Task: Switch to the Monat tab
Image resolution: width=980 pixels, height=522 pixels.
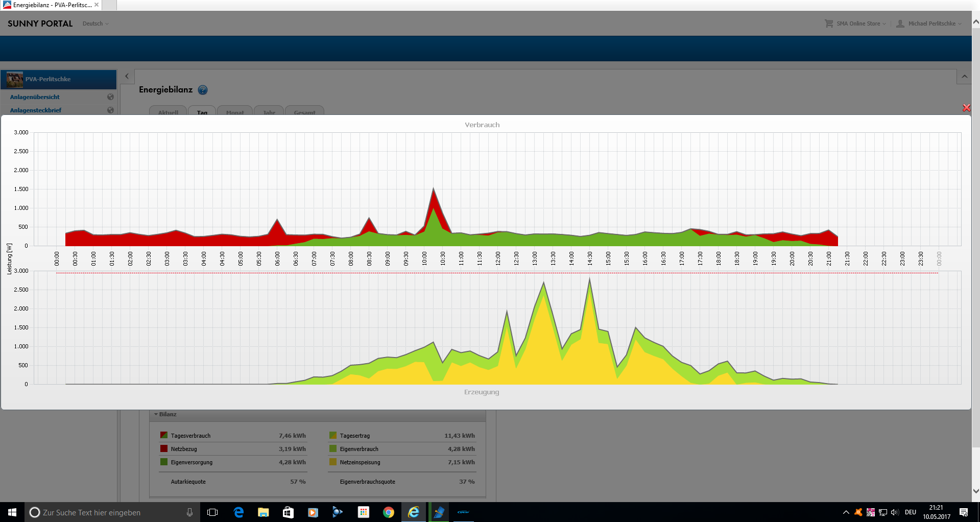Action: pos(235,112)
